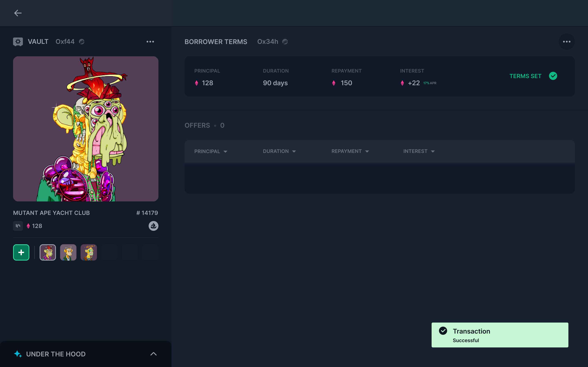Click the Transaction Successful notification
Image resolution: width=588 pixels, height=367 pixels.
click(500, 335)
